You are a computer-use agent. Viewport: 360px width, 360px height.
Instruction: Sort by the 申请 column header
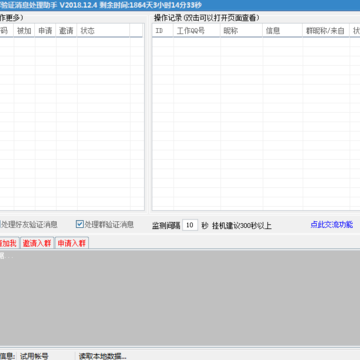click(x=45, y=31)
